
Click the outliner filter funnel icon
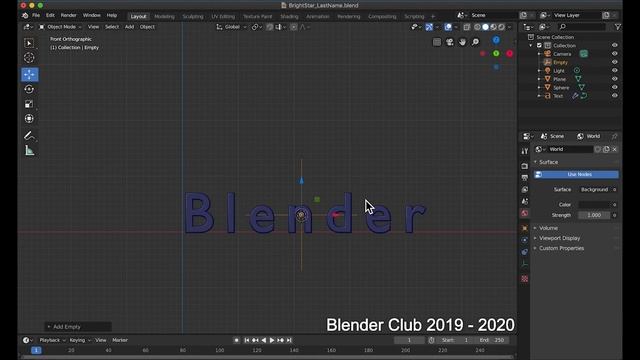pos(617,27)
